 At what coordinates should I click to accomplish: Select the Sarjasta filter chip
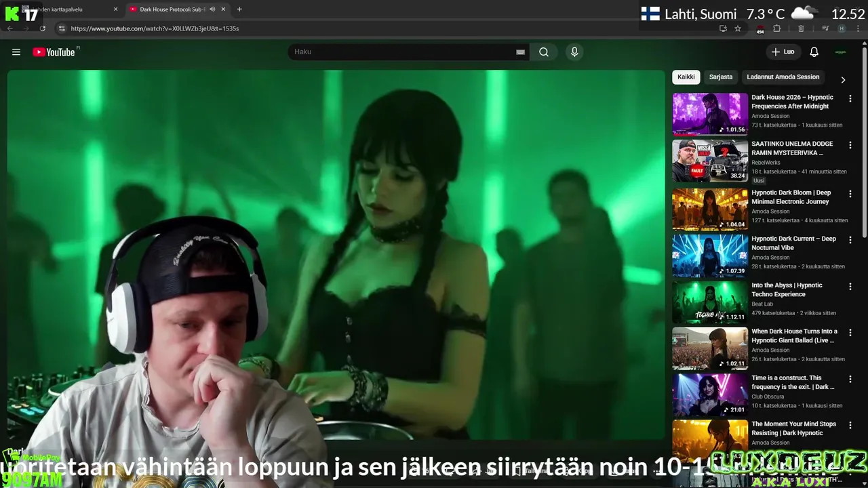(721, 77)
